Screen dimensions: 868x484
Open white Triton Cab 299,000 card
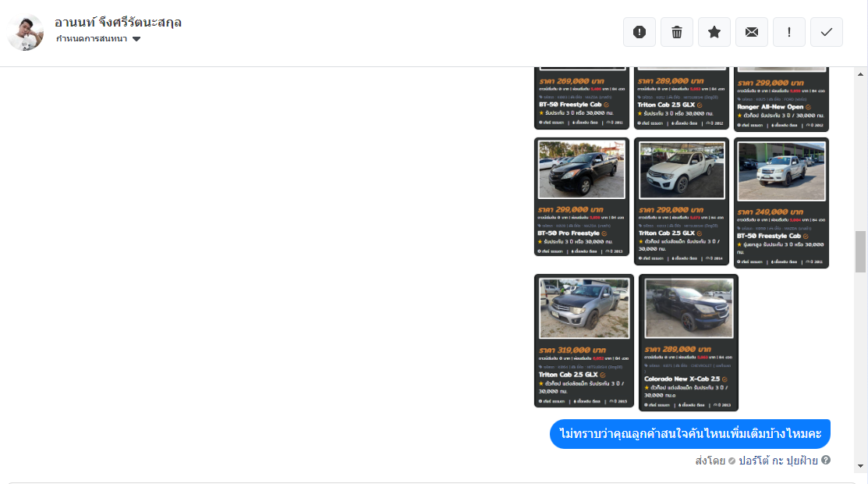tap(682, 201)
